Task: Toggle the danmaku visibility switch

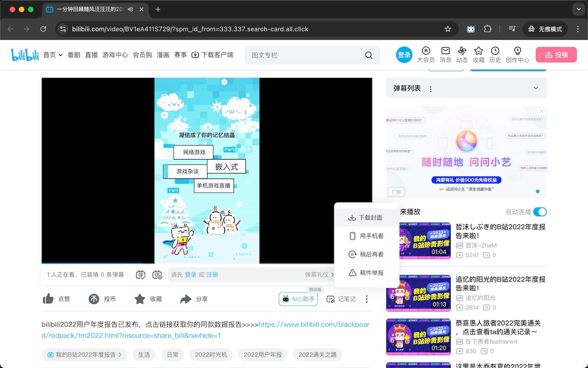Action: point(142,274)
